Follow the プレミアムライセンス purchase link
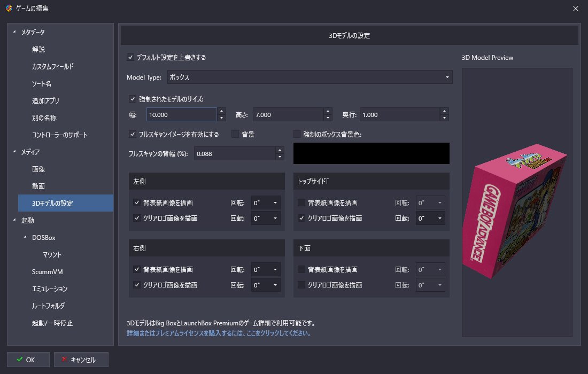 pyautogui.click(x=219, y=333)
